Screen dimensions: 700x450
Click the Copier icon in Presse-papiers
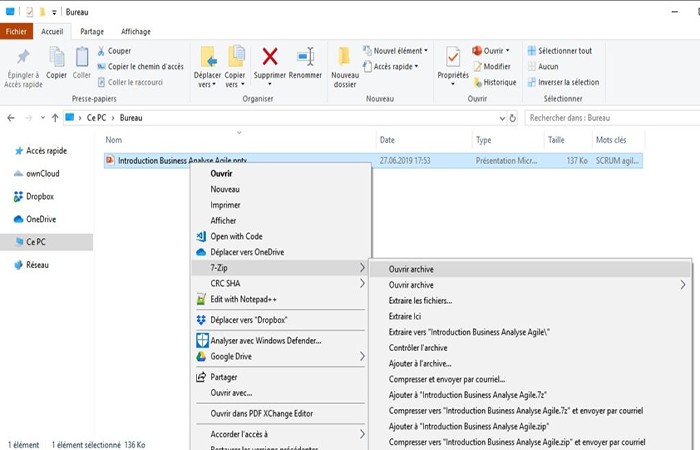point(57,57)
